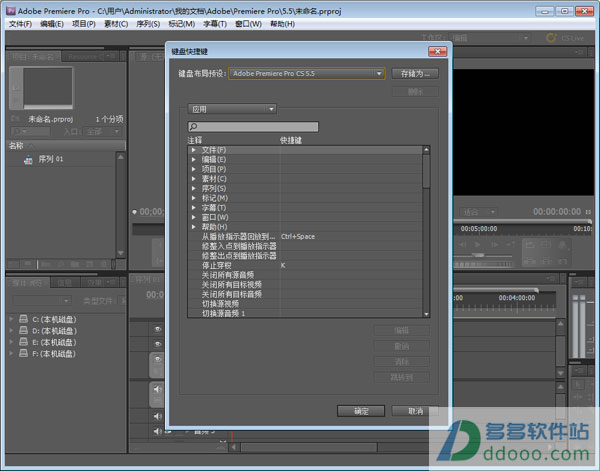Click the 快捷键 column header
Image resolution: width=600 pixels, height=471 pixels.
pyautogui.click(x=291, y=140)
